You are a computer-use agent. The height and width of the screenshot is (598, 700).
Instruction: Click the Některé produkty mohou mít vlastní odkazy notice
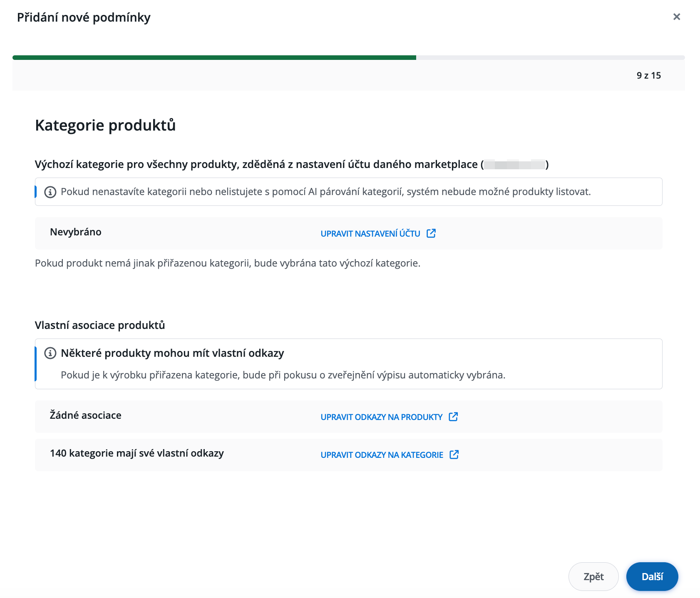point(172,353)
